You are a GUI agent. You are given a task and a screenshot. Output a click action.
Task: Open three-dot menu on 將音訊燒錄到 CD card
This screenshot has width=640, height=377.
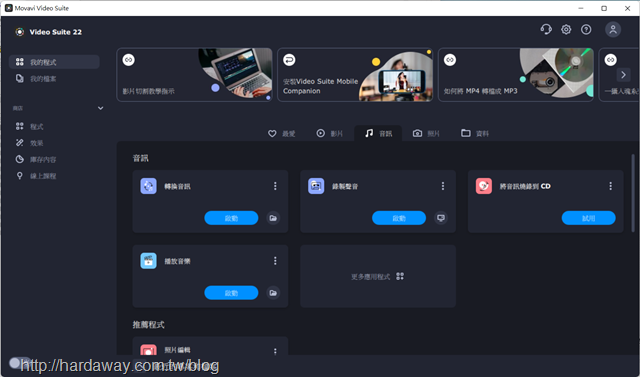coord(611,186)
